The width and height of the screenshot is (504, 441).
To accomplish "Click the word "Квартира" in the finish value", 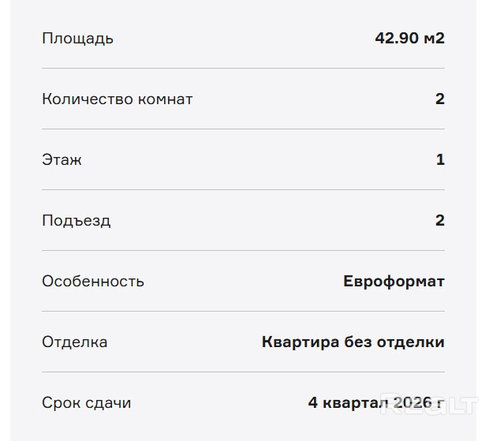I will pyautogui.click(x=300, y=342).
